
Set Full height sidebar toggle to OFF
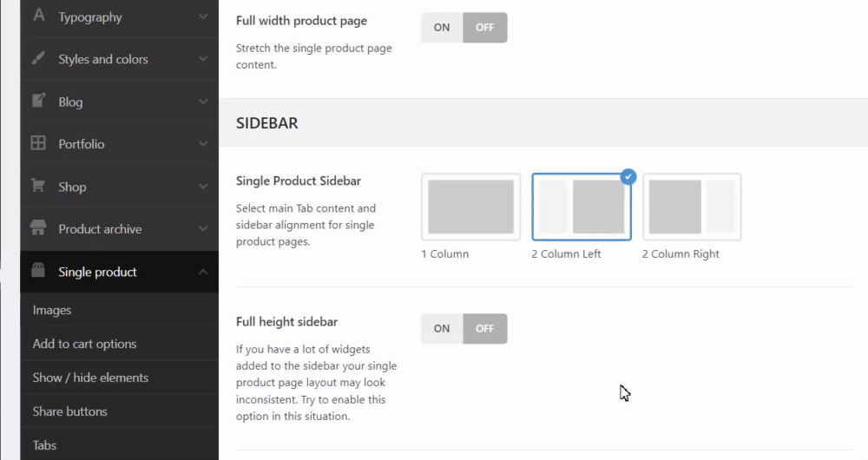click(485, 329)
